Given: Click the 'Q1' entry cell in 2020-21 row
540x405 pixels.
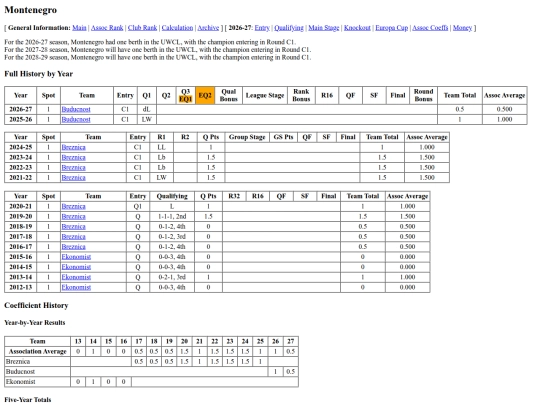Looking at the screenshot, I should point(138,206).
